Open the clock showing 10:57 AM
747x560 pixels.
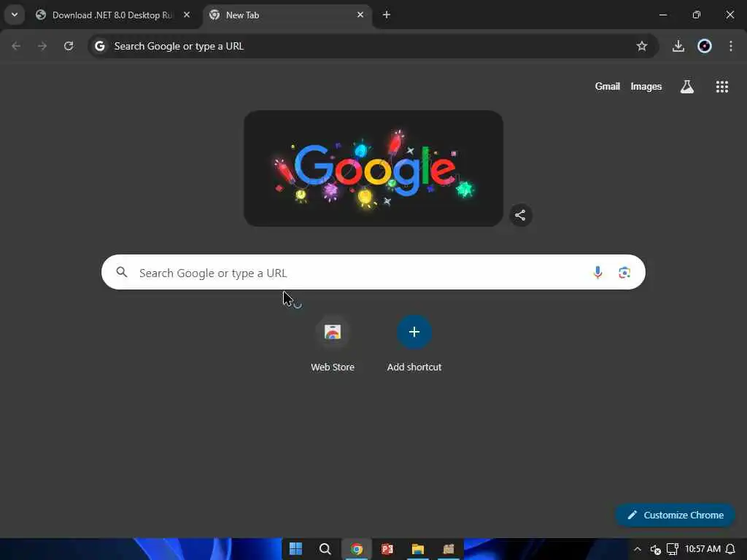[703, 548]
